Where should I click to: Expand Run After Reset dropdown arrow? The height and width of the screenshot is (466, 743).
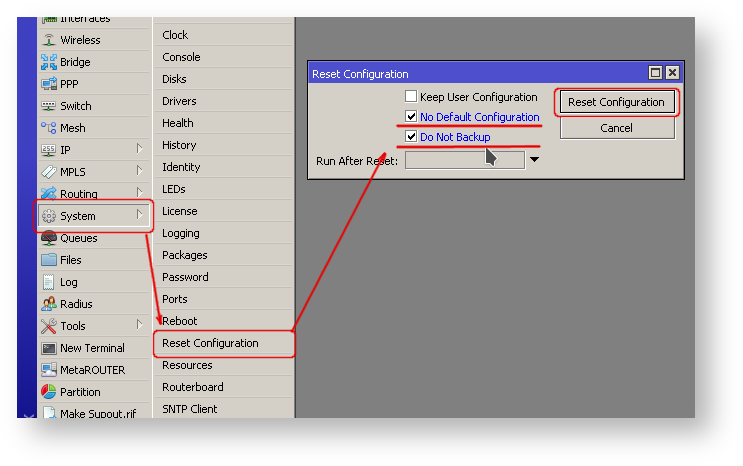[534, 160]
